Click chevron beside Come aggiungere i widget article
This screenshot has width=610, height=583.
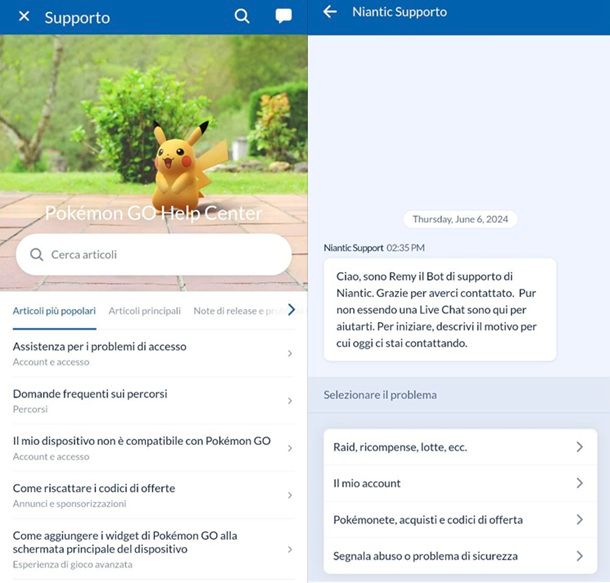[290, 550]
